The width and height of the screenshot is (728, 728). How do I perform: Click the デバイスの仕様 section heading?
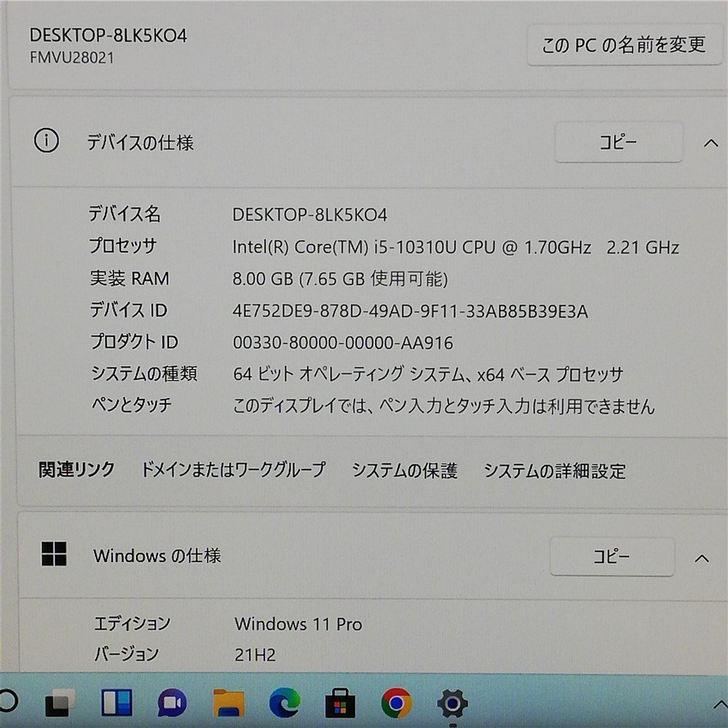[x=141, y=143]
